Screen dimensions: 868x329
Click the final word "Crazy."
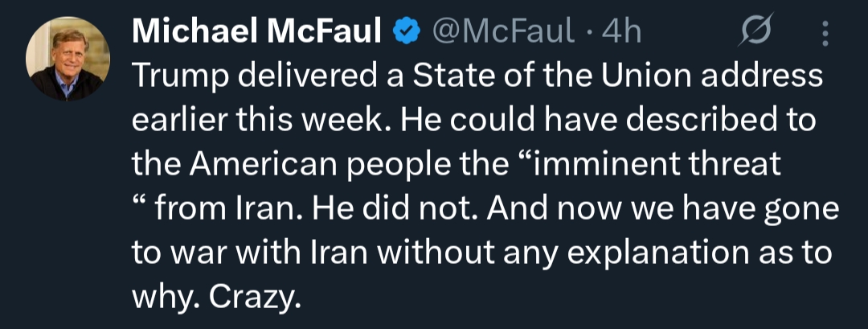click(255, 298)
